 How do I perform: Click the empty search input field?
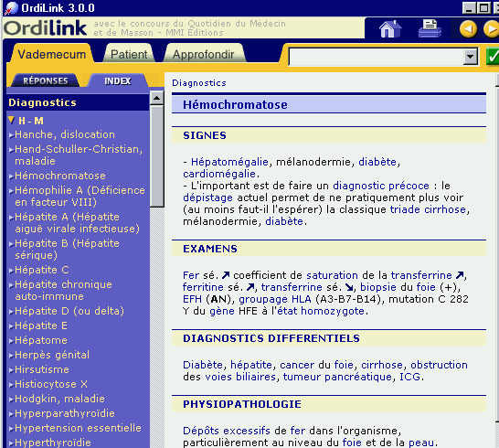[377, 57]
